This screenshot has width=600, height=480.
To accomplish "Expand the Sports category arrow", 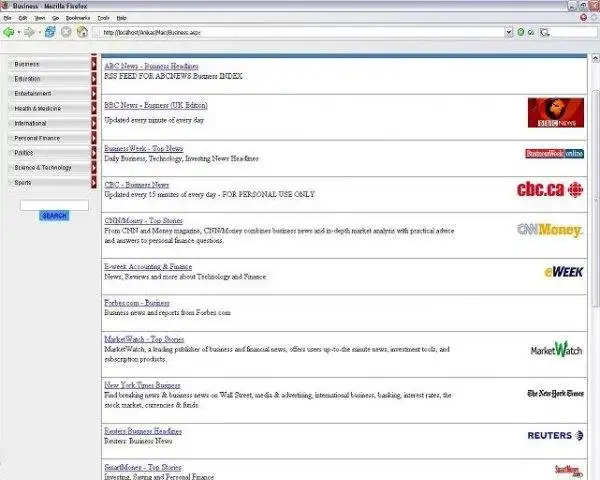I will coord(94,183).
